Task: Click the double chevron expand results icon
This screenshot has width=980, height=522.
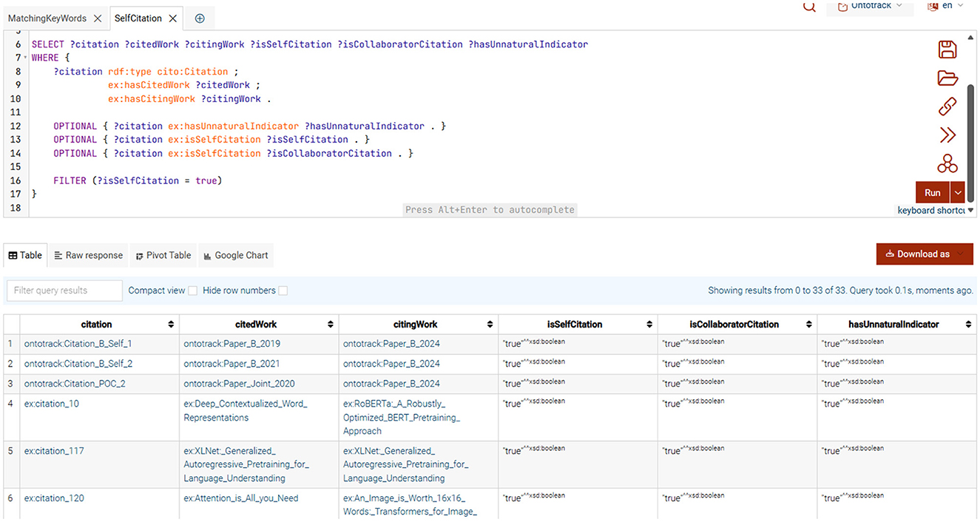Action: [947, 135]
